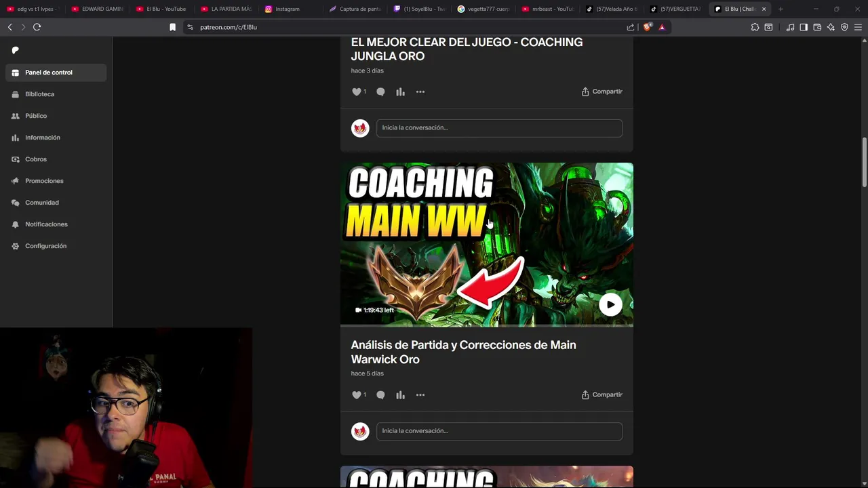
Task: Click the Configuración gear icon
Action: point(16,246)
